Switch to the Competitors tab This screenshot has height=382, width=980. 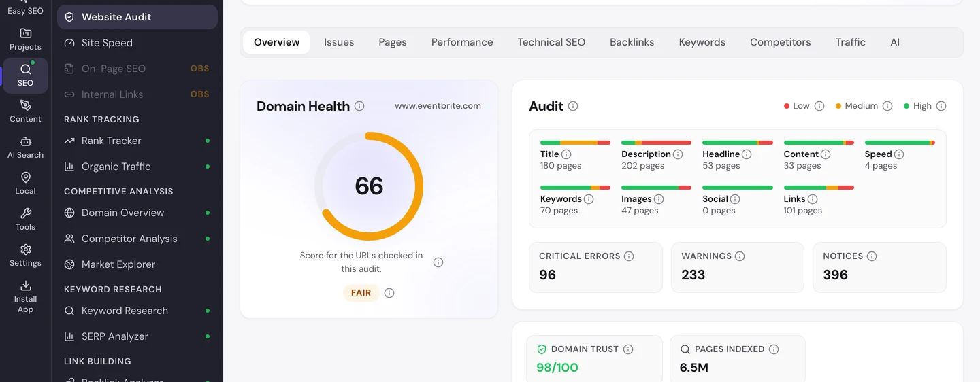(x=781, y=42)
